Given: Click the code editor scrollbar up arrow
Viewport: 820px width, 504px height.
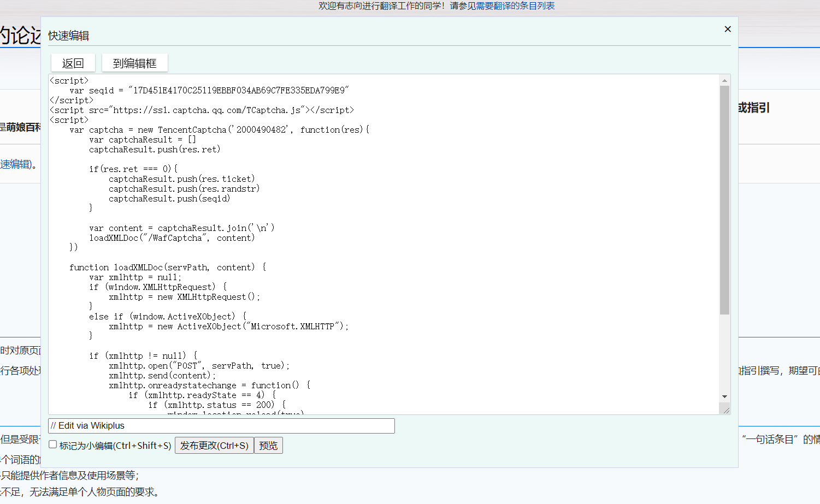Looking at the screenshot, I should click(x=724, y=80).
